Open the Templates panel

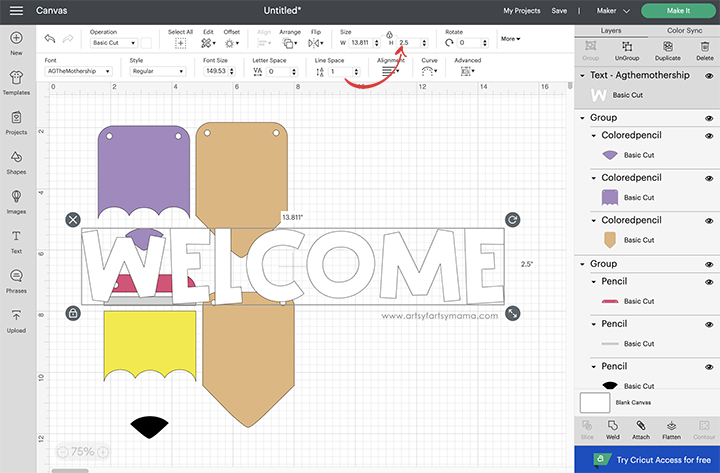(x=16, y=83)
